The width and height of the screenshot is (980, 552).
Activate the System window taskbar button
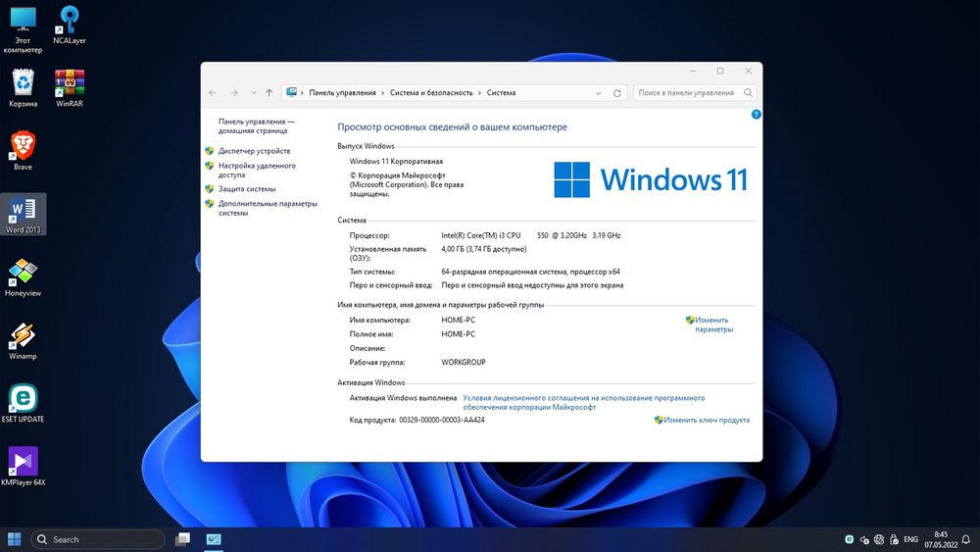[x=214, y=539]
